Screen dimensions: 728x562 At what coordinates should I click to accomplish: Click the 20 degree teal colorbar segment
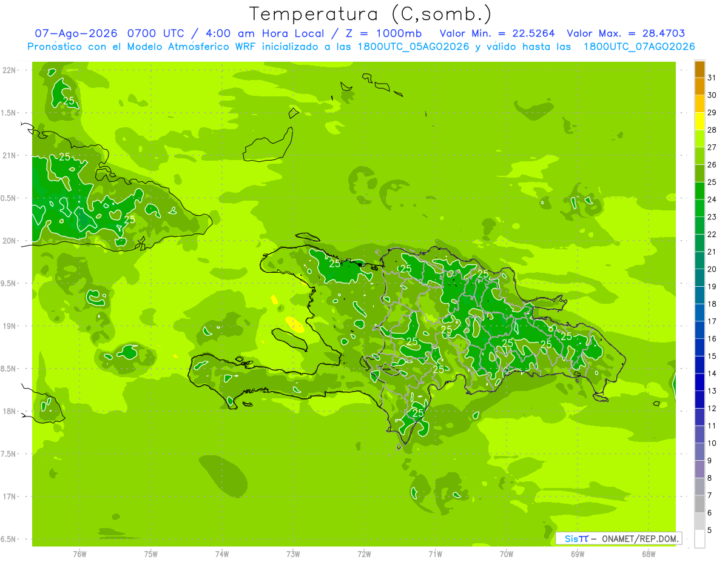coord(699,261)
